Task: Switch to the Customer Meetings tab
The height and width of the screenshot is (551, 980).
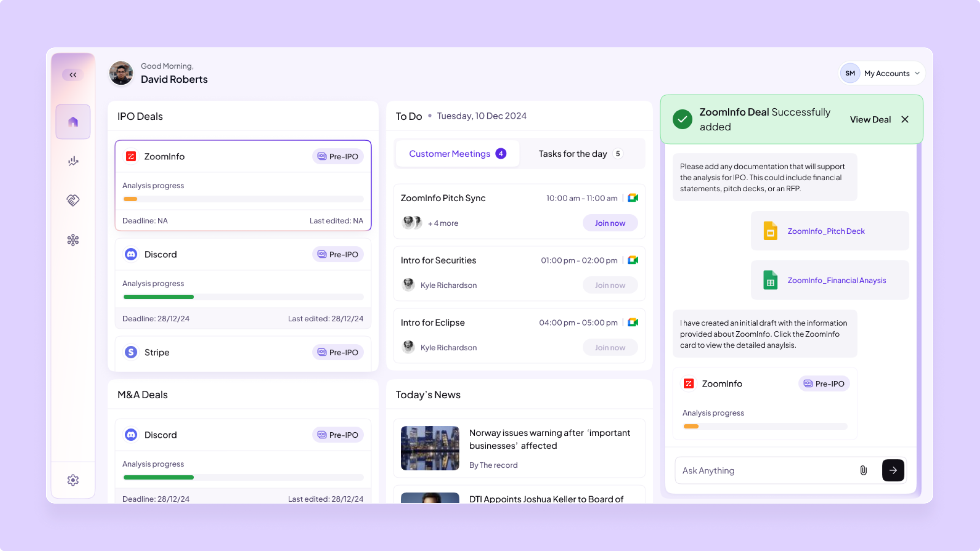Action: point(457,153)
